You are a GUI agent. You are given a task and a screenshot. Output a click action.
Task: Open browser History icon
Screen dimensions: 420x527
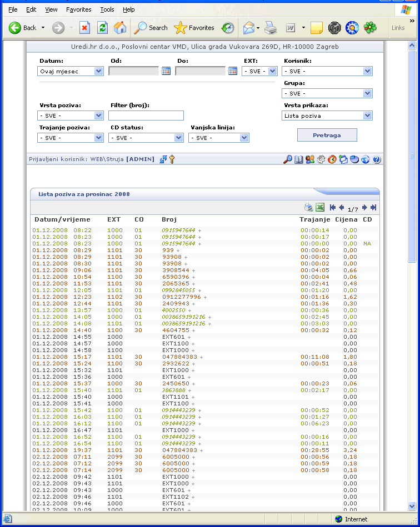click(228, 28)
